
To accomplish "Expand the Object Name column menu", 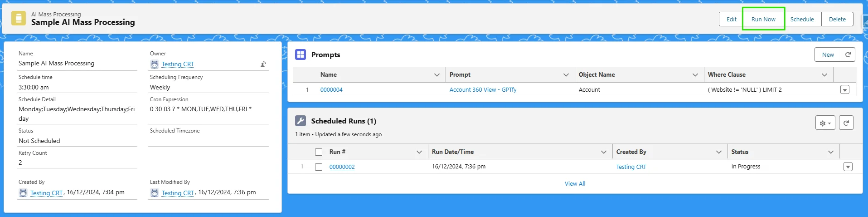I will [x=695, y=75].
